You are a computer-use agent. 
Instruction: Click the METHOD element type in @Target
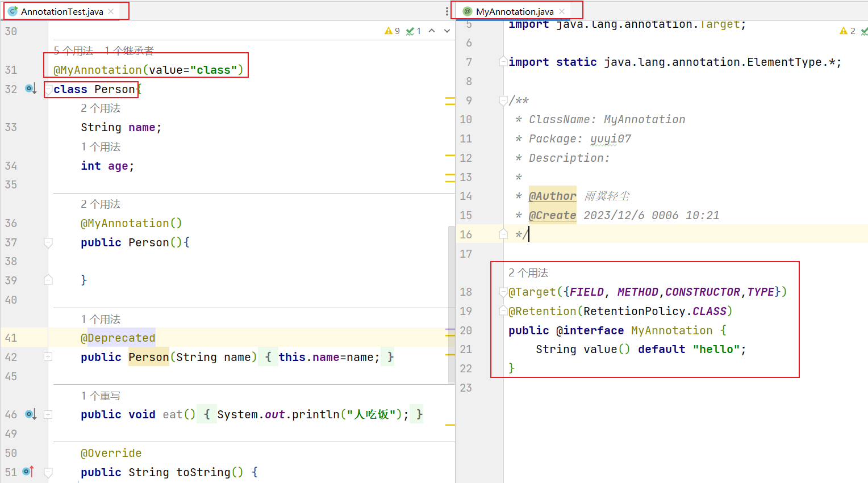[638, 292]
